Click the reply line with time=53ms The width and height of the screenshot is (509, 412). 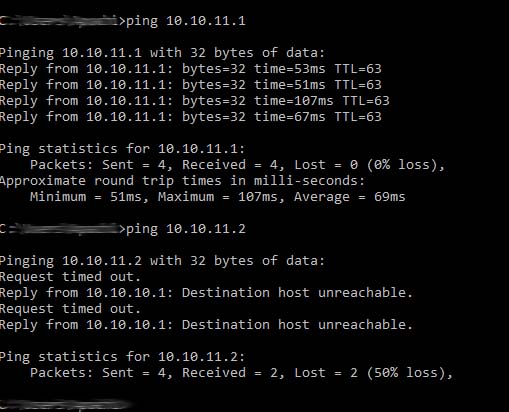tap(191, 69)
